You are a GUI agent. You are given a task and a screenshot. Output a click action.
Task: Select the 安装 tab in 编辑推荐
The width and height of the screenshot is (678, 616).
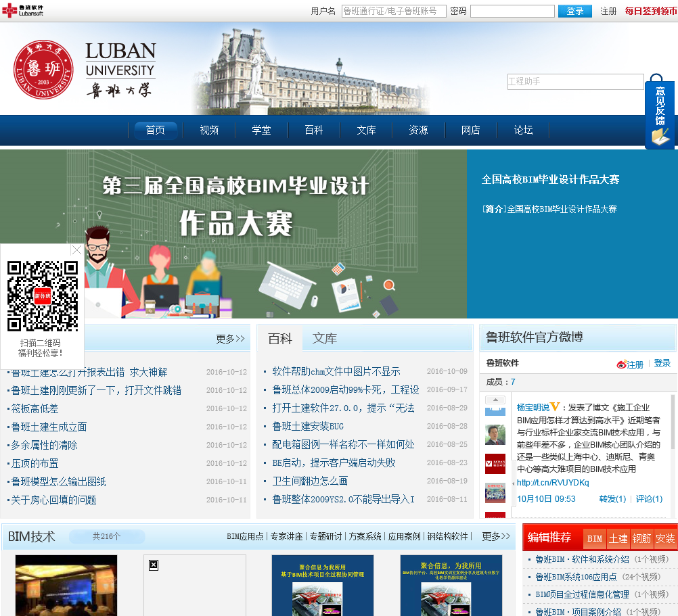pyautogui.click(x=665, y=538)
